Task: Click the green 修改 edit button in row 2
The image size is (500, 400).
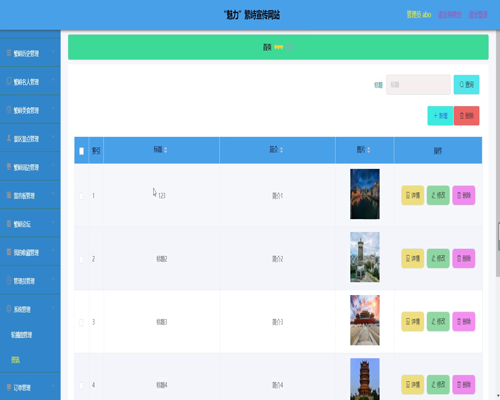Action: tap(438, 258)
